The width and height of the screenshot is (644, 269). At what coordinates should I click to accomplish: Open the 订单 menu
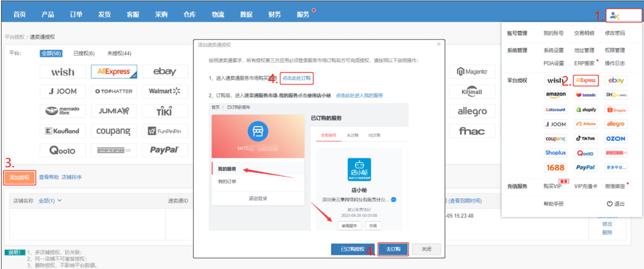(76, 15)
